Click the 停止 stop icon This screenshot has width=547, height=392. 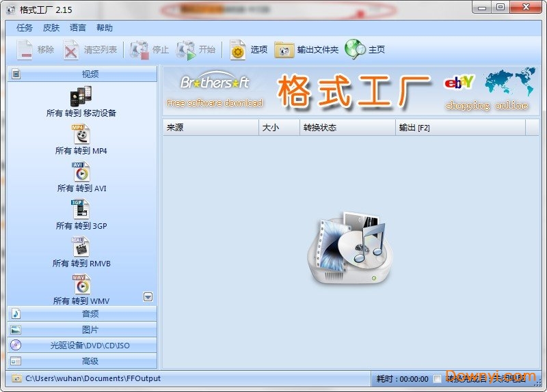(139, 50)
